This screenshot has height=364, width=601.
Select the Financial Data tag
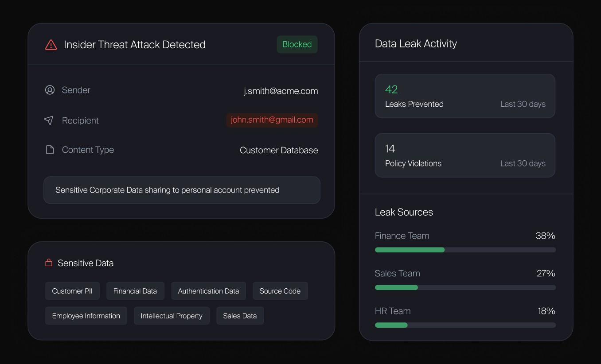(x=135, y=291)
